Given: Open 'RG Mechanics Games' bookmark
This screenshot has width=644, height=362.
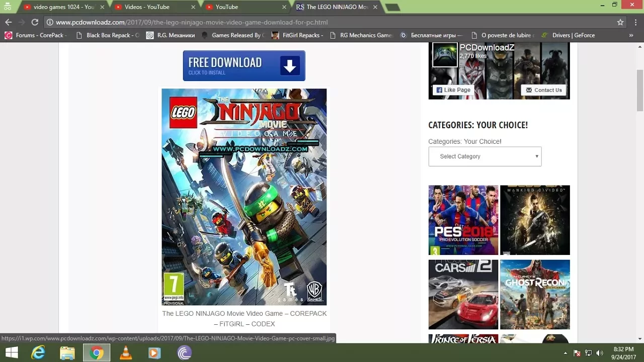Looking at the screenshot, I should (361, 35).
